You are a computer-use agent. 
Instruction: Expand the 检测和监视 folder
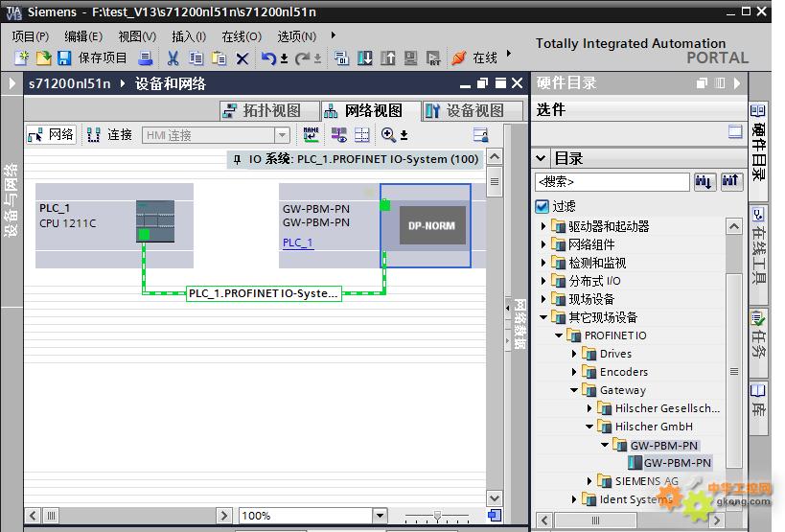[x=543, y=263]
